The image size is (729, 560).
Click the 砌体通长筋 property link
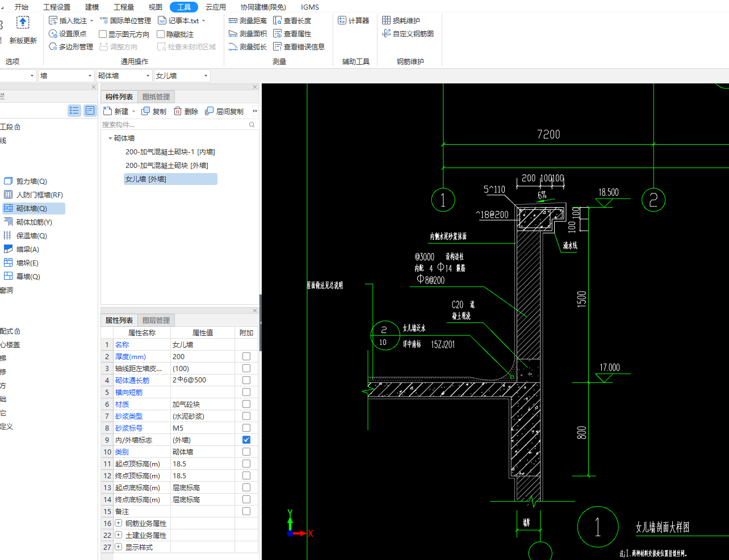point(132,380)
